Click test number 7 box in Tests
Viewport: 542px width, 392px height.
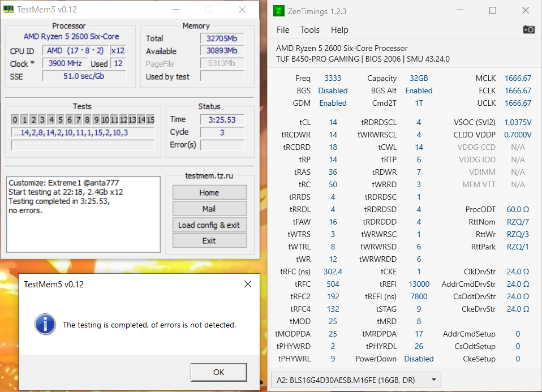[x=78, y=119]
